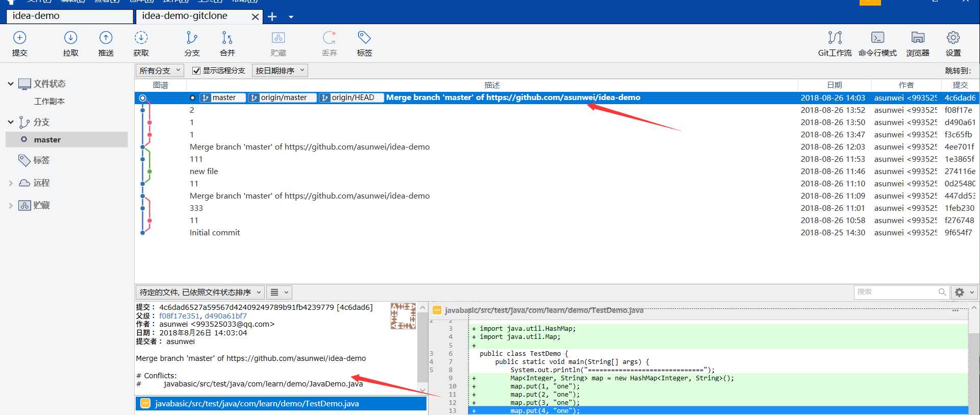Collapse the Branches (分支) section
Screen dimensions: 980x415
pyautogui.click(x=11, y=122)
